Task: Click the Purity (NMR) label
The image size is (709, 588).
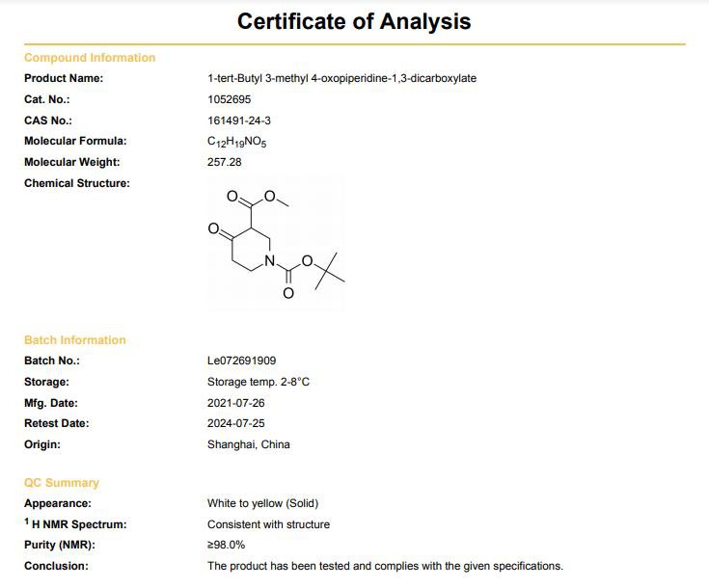Action: point(60,545)
